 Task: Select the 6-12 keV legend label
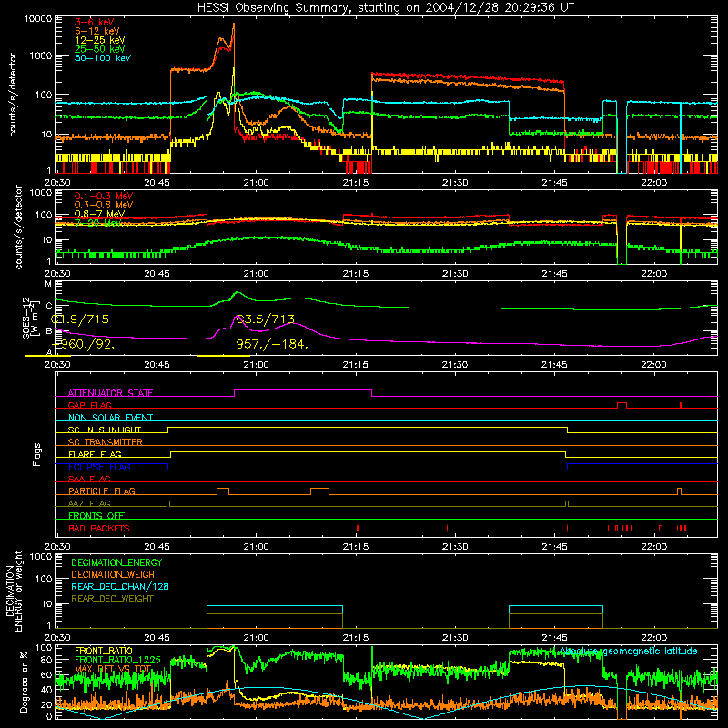[97, 31]
